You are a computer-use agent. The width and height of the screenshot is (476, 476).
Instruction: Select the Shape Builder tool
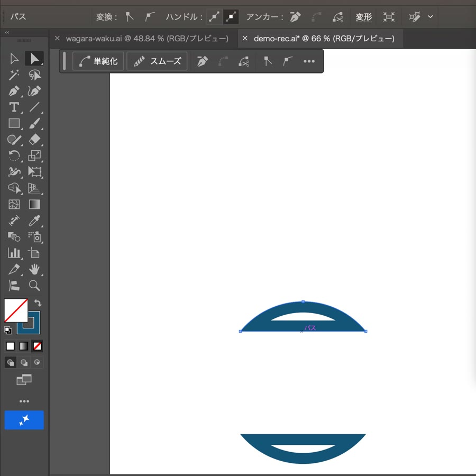(x=14, y=188)
